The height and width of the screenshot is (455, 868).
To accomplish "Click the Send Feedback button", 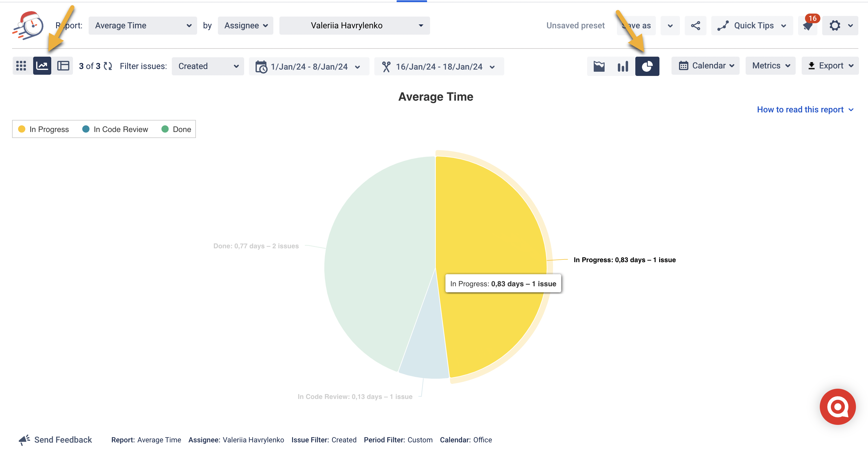I will [55, 440].
